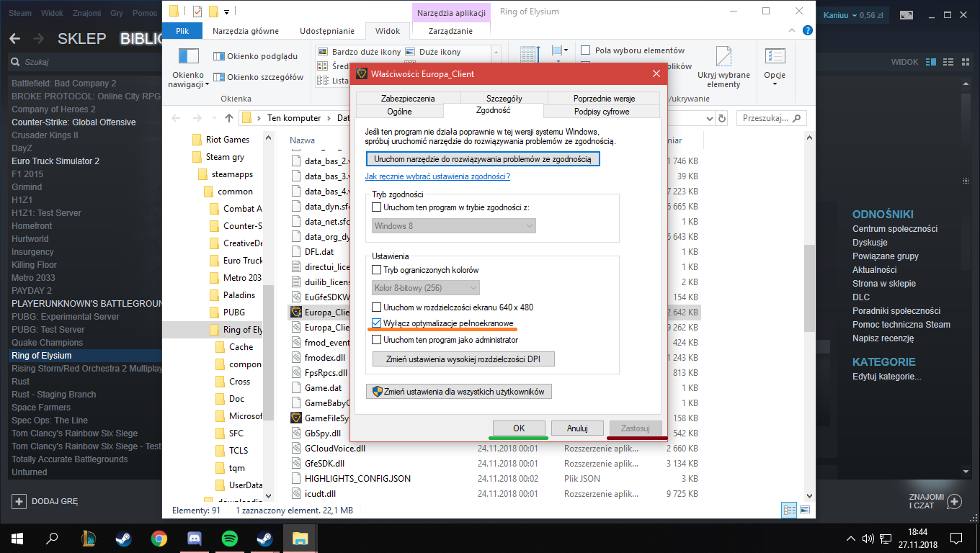Click 'Zmień ustawienia wysokiej rozdzielczości DPI' button
980x553 pixels.
coord(463,359)
